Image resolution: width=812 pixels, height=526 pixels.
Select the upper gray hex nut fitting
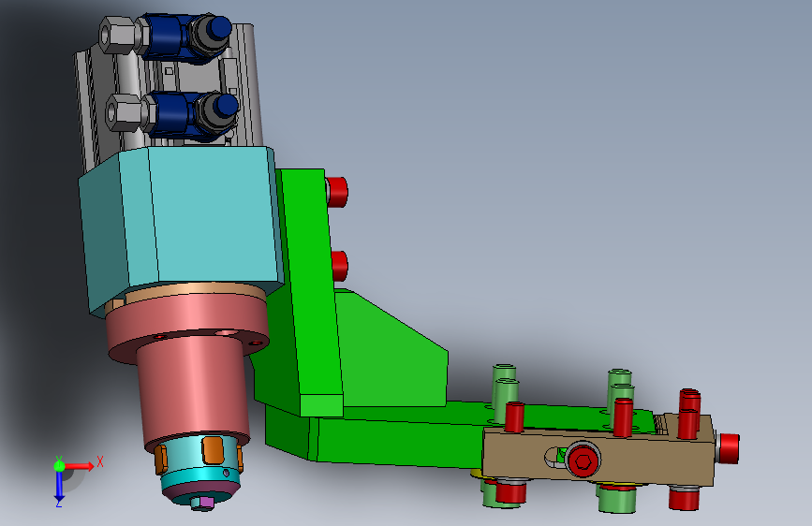[118, 35]
